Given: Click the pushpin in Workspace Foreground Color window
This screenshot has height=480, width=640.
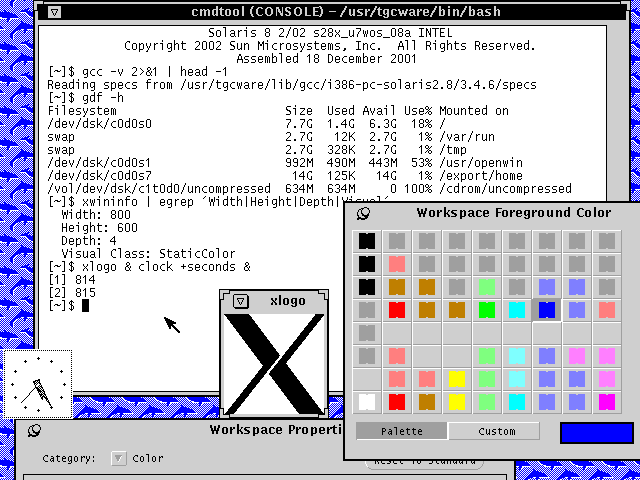Looking at the screenshot, I should 363,213.
